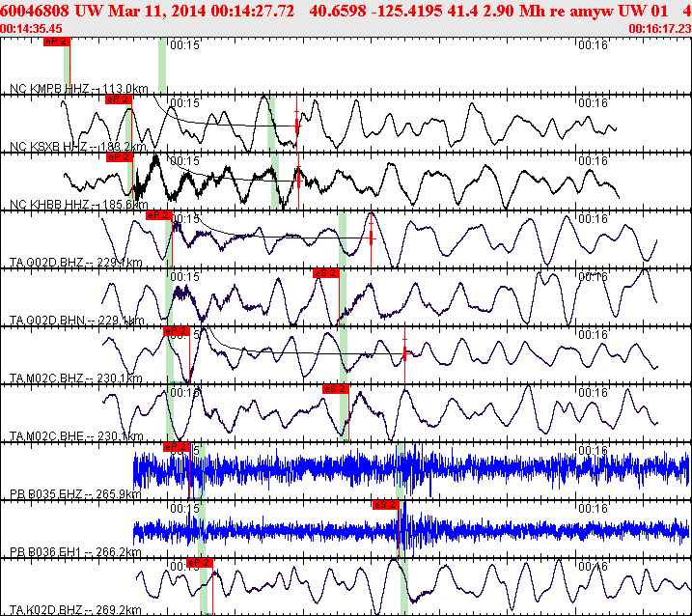The width and height of the screenshot is (692, 616).
Task: Click the 'TA O02D BHZ -- 229.1km' label
Action: pyautogui.click(x=76, y=263)
